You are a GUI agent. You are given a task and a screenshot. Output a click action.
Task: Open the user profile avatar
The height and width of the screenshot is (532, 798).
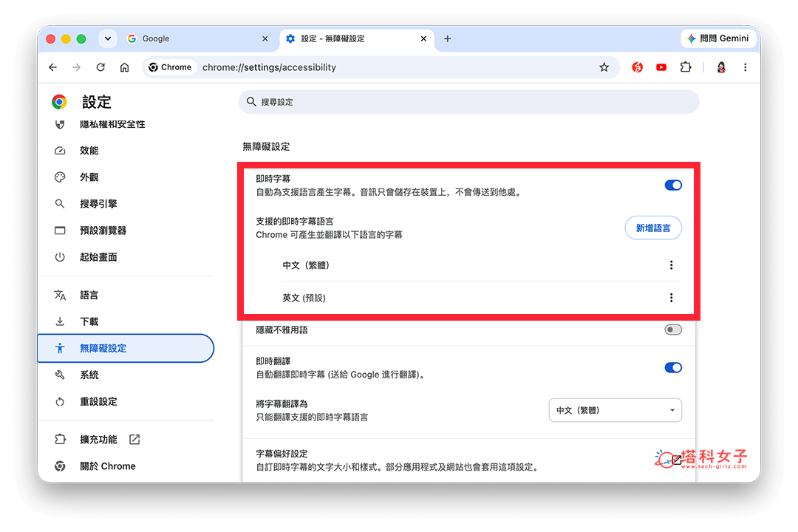pyautogui.click(x=721, y=67)
